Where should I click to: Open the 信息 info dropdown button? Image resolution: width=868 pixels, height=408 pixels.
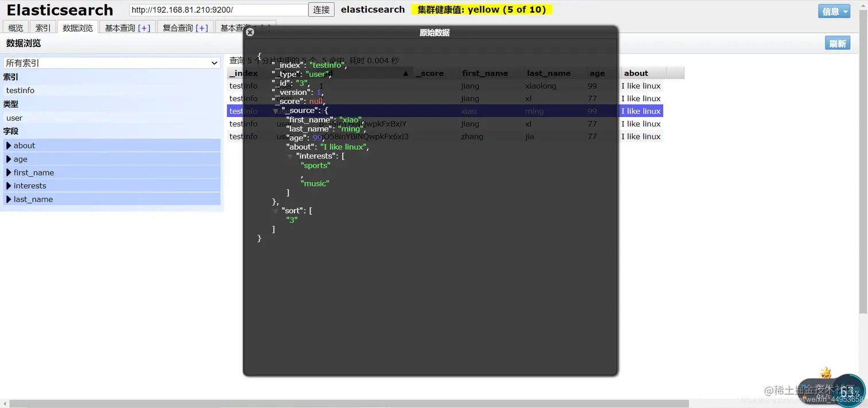coord(834,11)
